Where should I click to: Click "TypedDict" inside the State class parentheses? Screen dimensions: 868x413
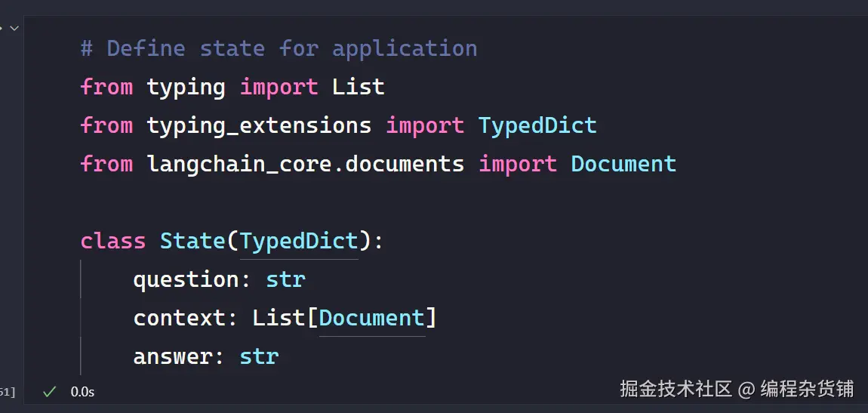299,242
